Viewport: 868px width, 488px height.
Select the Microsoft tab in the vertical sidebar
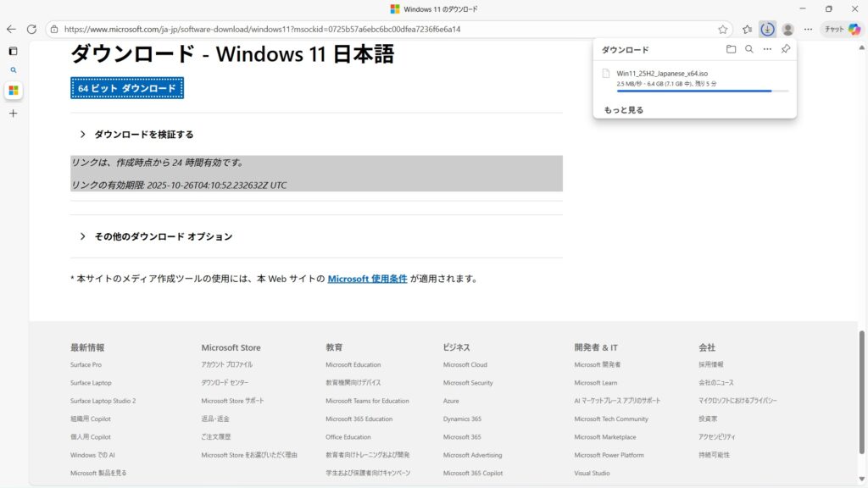point(13,91)
